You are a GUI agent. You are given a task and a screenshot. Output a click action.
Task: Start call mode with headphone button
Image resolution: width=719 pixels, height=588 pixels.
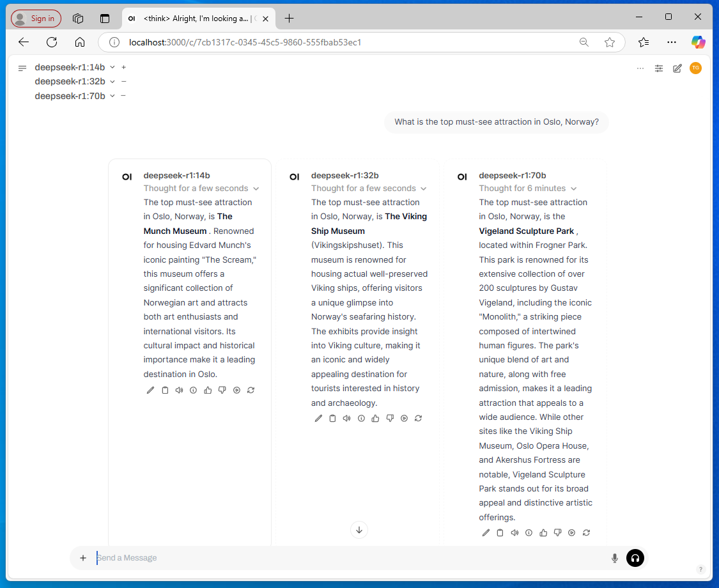(635, 558)
